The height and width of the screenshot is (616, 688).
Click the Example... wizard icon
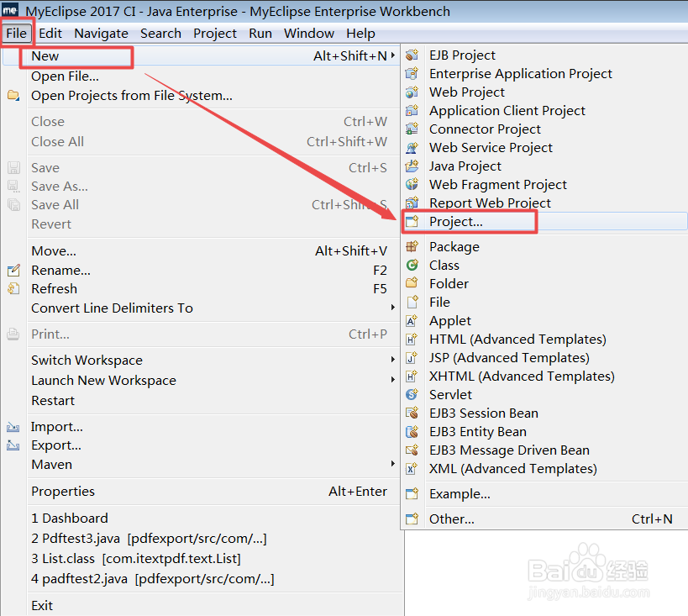[x=412, y=494]
